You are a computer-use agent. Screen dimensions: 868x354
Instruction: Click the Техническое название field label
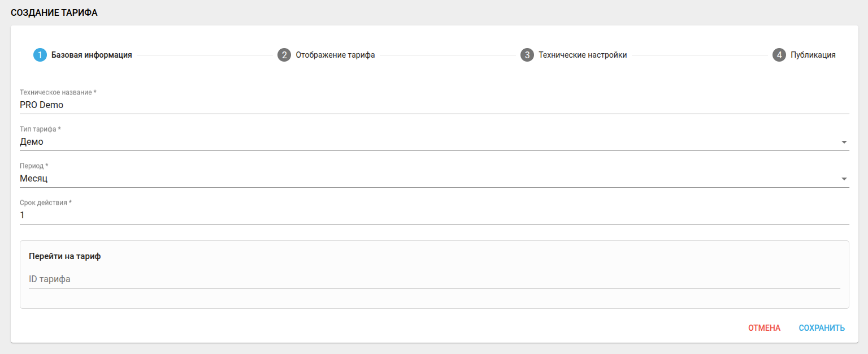(58, 92)
